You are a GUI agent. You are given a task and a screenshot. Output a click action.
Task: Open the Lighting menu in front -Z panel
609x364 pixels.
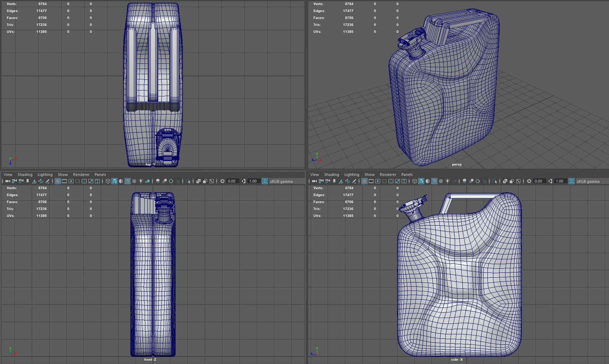pos(45,175)
